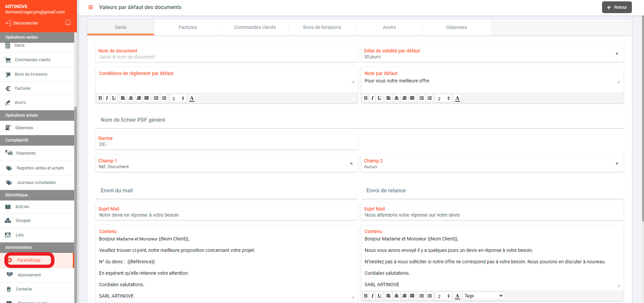Open the Tags dropdown

483,296
